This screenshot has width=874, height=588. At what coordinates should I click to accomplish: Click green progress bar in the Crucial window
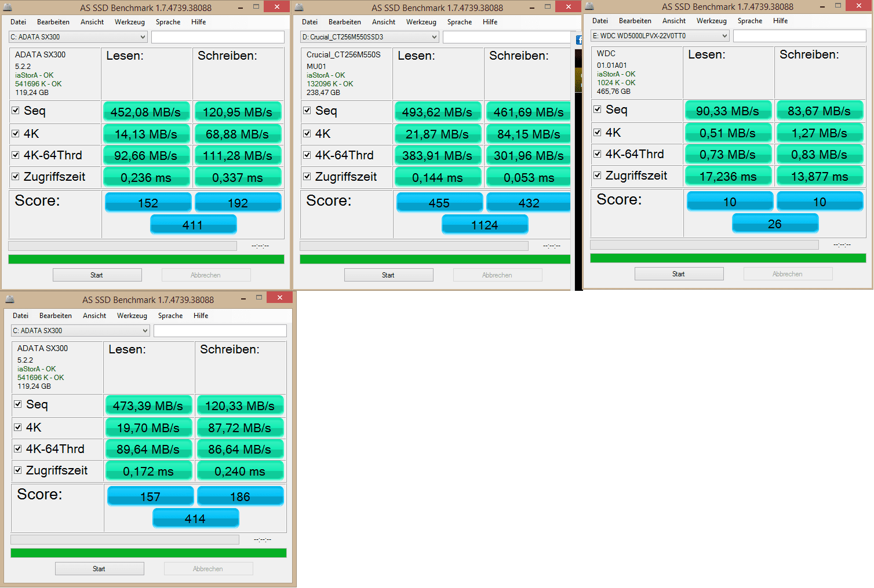tap(435, 259)
